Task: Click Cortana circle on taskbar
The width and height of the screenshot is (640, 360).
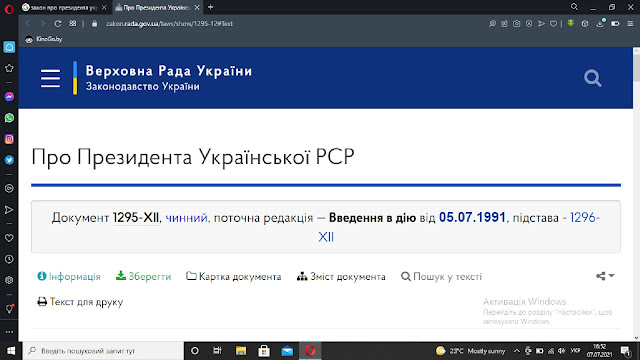Action: point(195,351)
